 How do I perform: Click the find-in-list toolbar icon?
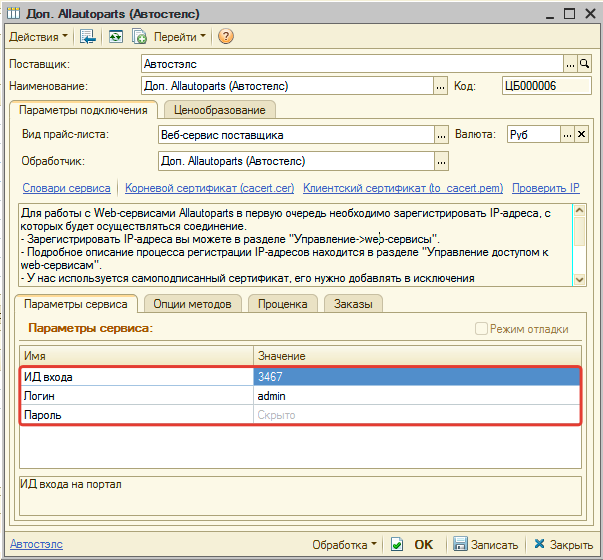(88, 37)
